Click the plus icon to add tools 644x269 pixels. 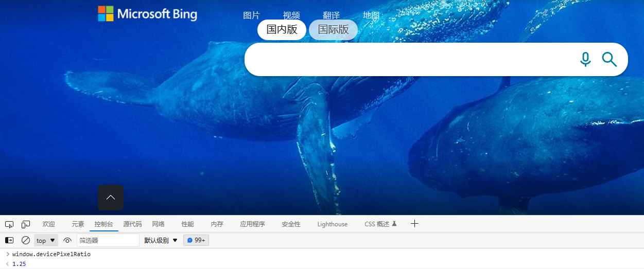pyautogui.click(x=414, y=224)
